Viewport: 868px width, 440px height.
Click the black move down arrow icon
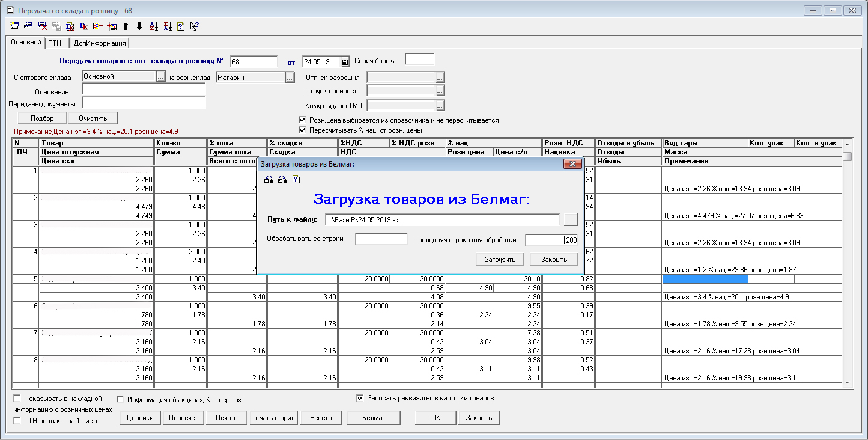click(x=139, y=26)
